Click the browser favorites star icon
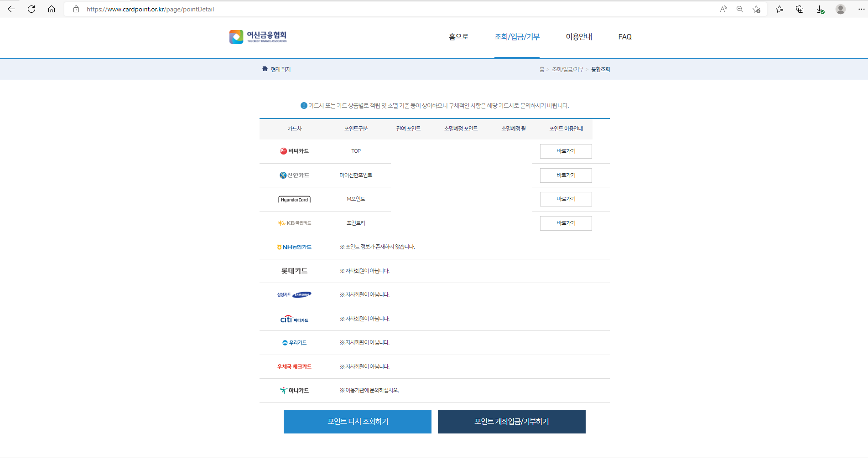Viewport: 868px width, 459px height. click(x=780, y=9)
